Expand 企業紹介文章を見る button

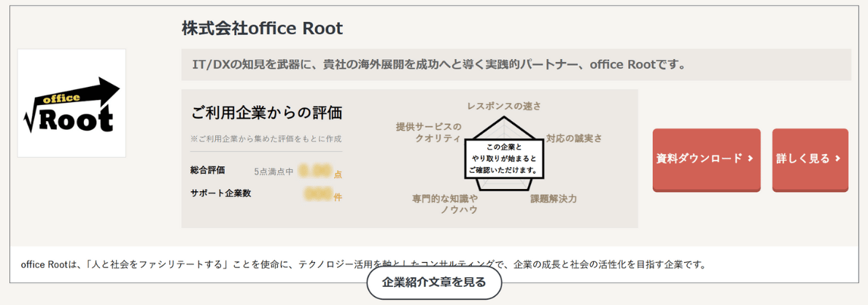tap(434, 283)
